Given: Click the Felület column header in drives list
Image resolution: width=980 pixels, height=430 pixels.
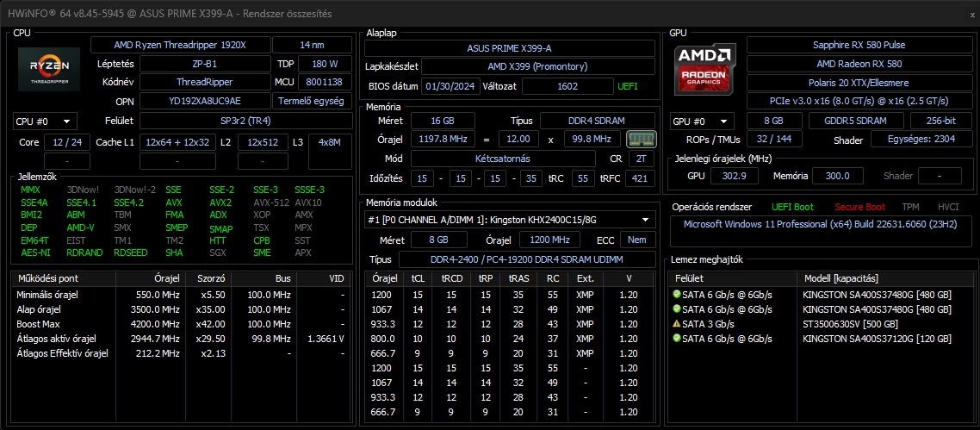Looking at the screenshot, I should coord(733,278).
